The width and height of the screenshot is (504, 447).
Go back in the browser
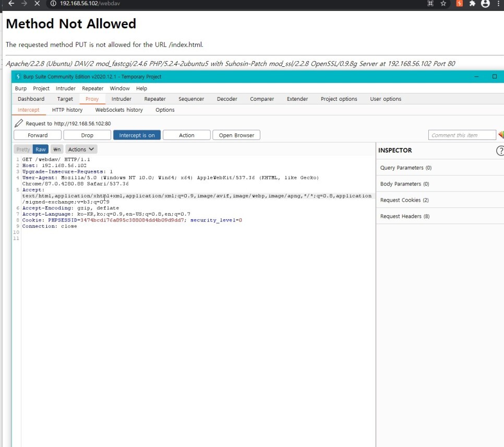pos(11,4)
